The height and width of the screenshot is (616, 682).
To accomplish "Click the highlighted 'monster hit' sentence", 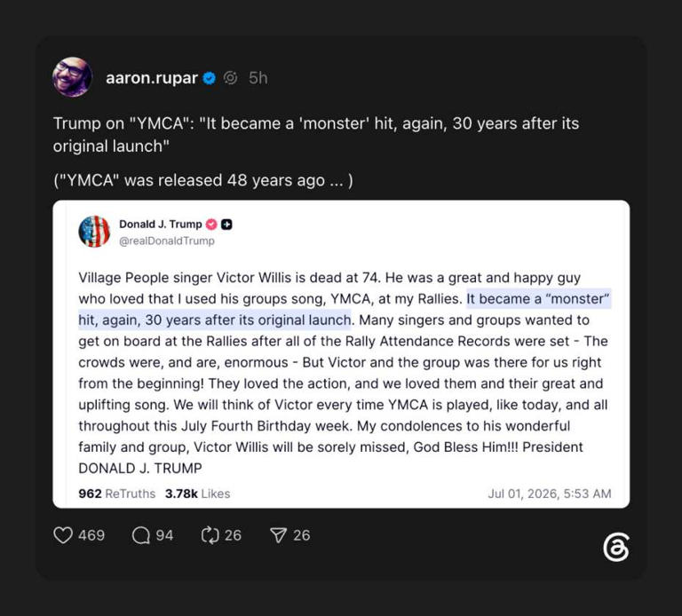I will (x=345, y=309).
